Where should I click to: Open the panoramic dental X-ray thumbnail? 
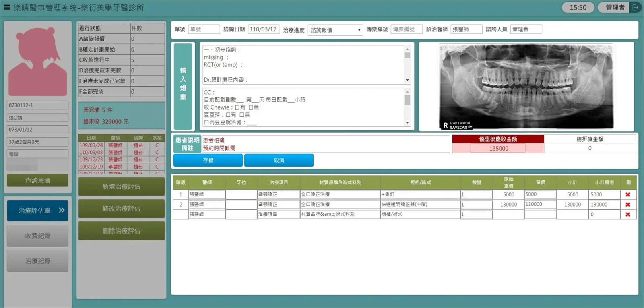[527, 87]
